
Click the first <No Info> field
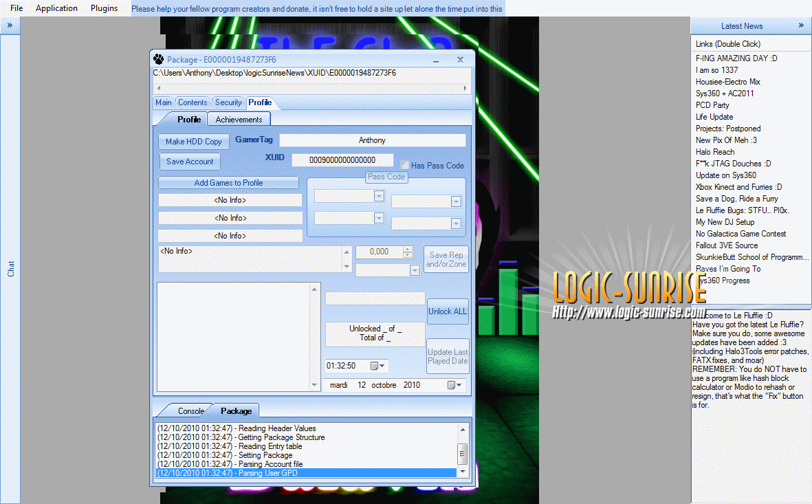click(230, 200)
